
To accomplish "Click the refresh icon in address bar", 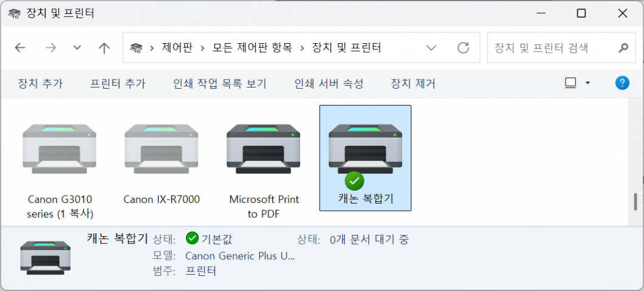I will click(463, 47).
